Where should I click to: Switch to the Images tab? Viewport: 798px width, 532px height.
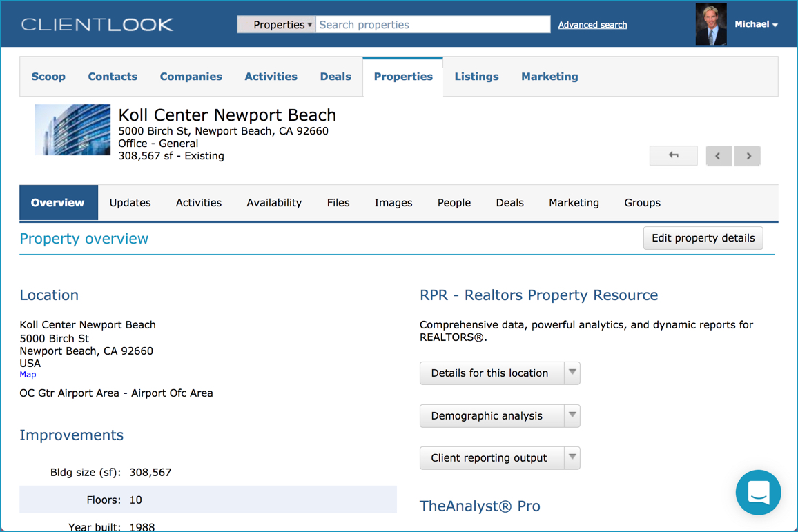[x=393, y=202]
